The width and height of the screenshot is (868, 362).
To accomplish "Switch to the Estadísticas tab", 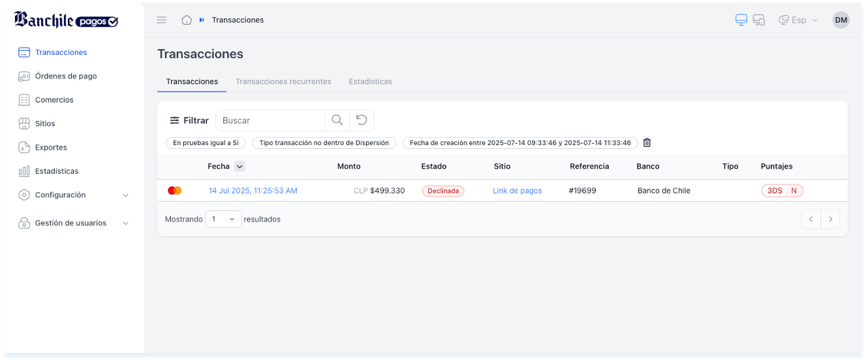I will (x=370, y=82).
